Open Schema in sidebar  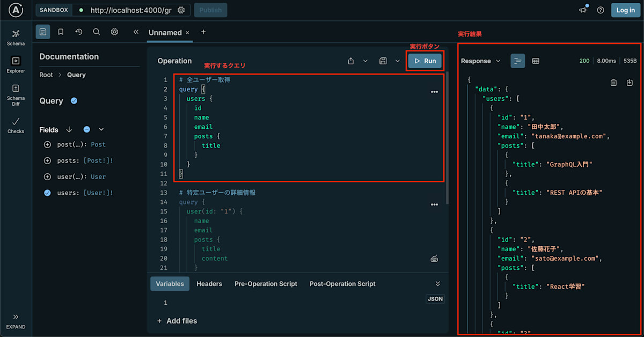(16, 36)
